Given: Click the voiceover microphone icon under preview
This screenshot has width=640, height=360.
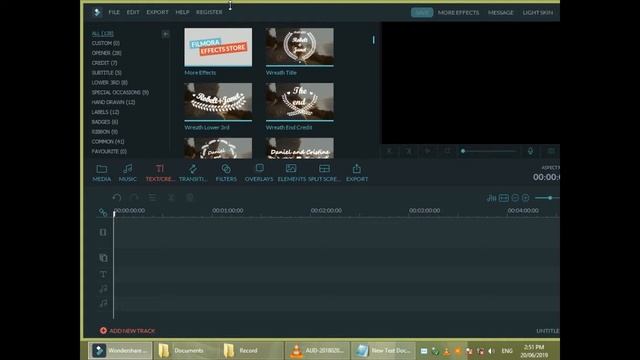Looking at the screenshot, I should click(530, 151).
